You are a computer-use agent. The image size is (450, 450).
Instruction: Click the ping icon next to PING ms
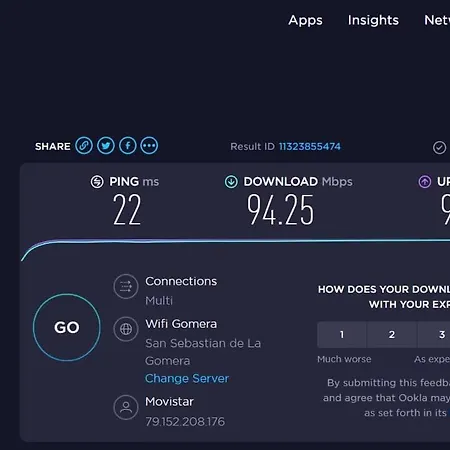click(x=97, y=182)
